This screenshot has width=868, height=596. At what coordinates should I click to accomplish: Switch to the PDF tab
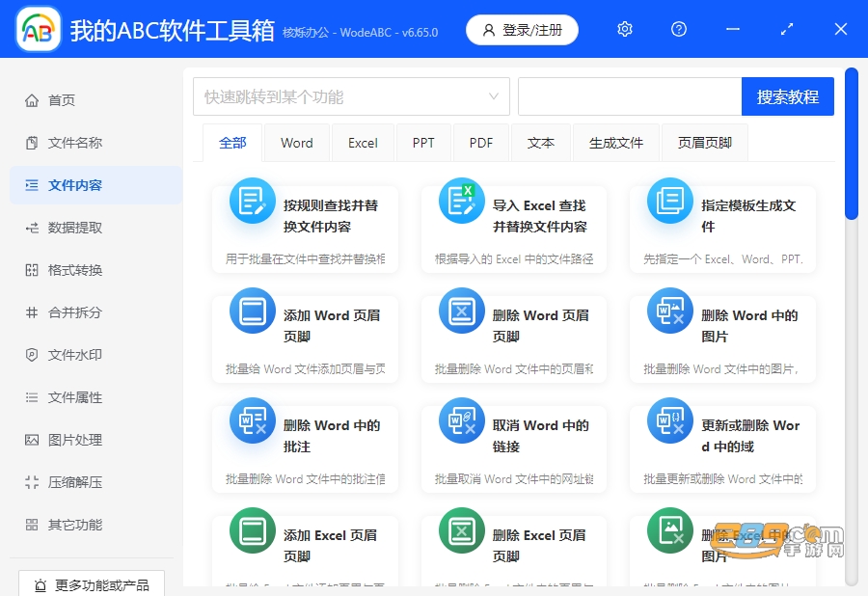pos(481,143)
